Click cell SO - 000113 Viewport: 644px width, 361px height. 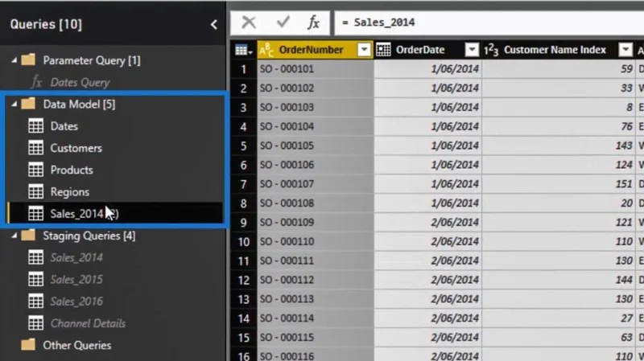click(316, 299)
